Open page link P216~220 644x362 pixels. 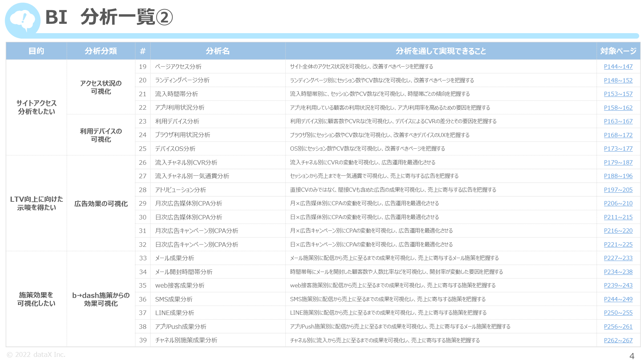click(x=618, y=231)
